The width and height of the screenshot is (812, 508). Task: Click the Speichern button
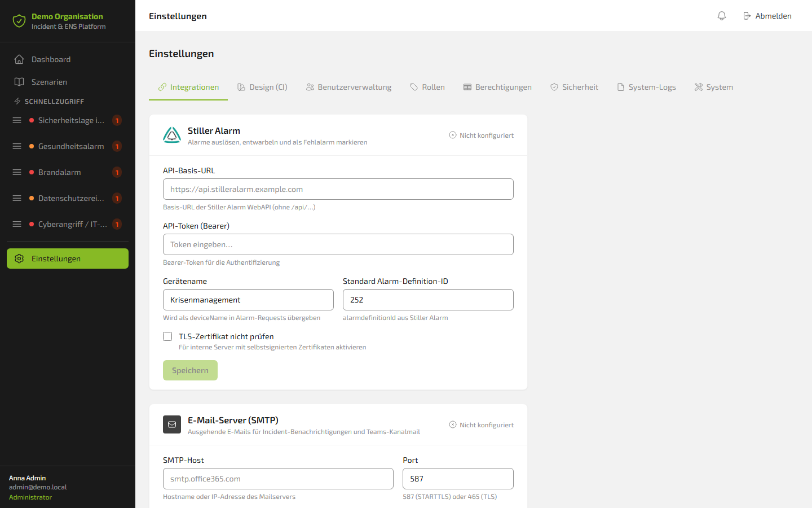pos(190,370)
